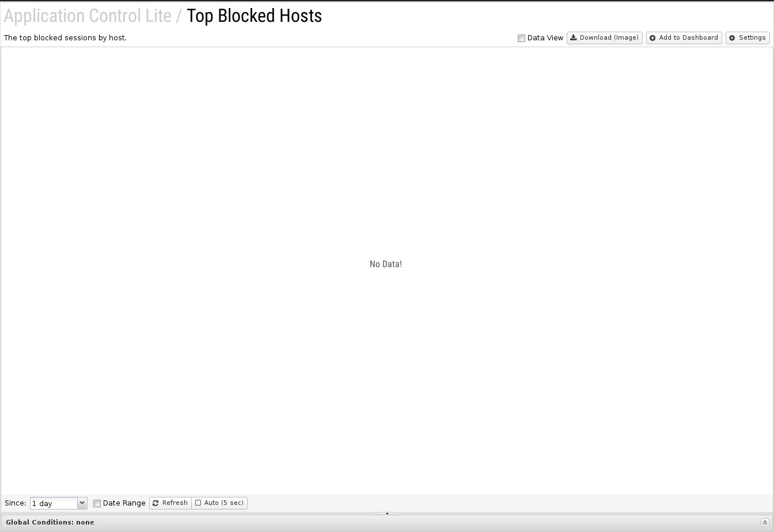Open the Since dropdown arrow
The height and width of the screenshot is (532, 774).
[x=82, y=503]
